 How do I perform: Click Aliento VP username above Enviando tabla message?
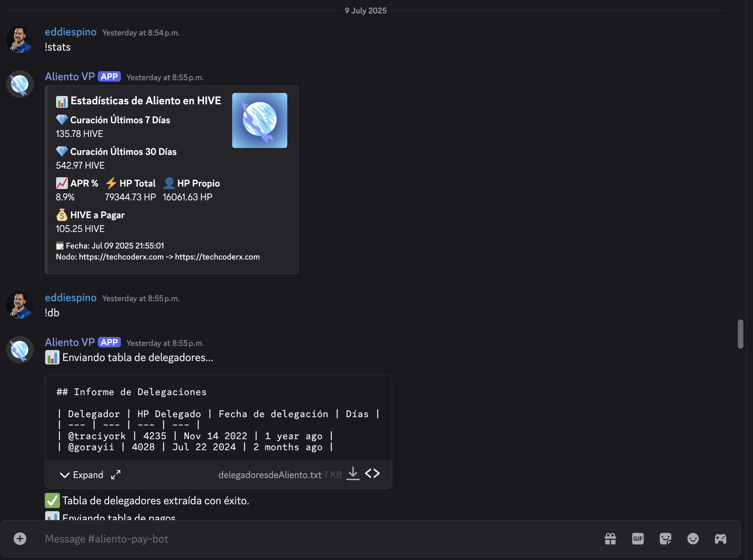70,342
